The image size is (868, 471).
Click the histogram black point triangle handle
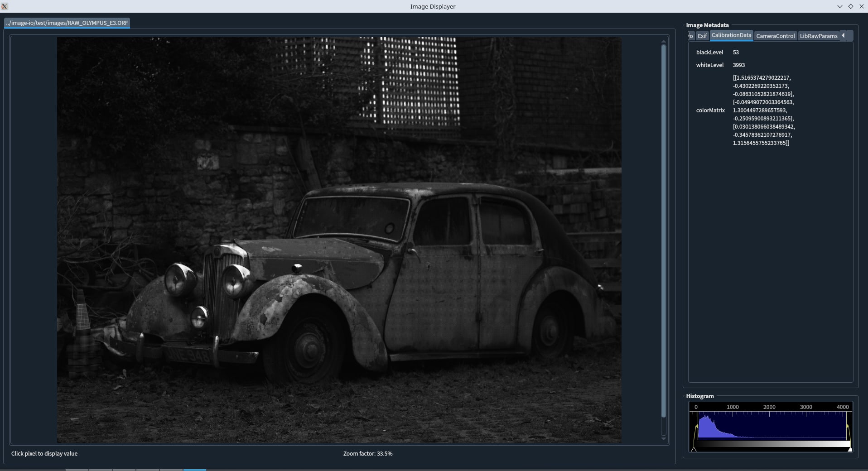coord(694,449)
